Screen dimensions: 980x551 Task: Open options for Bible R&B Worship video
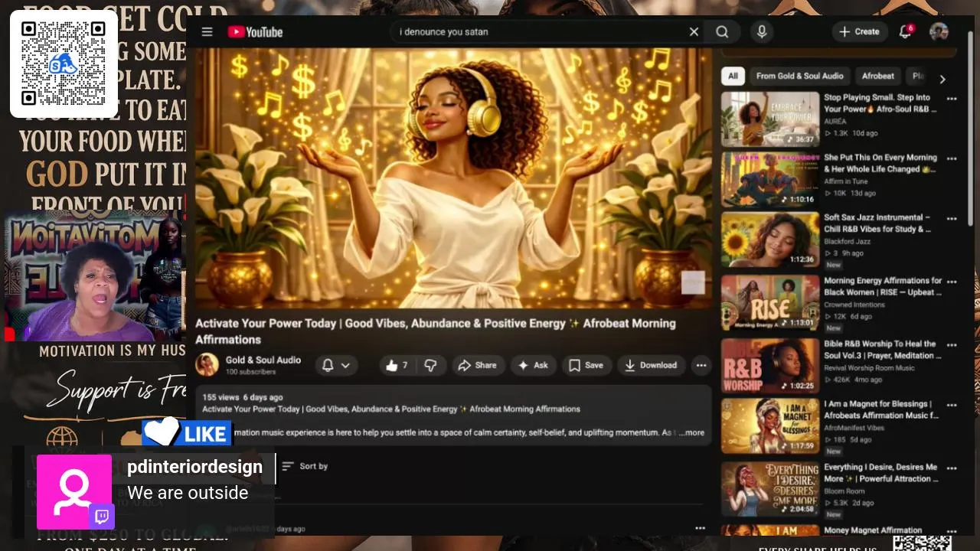tap(952, 345)
